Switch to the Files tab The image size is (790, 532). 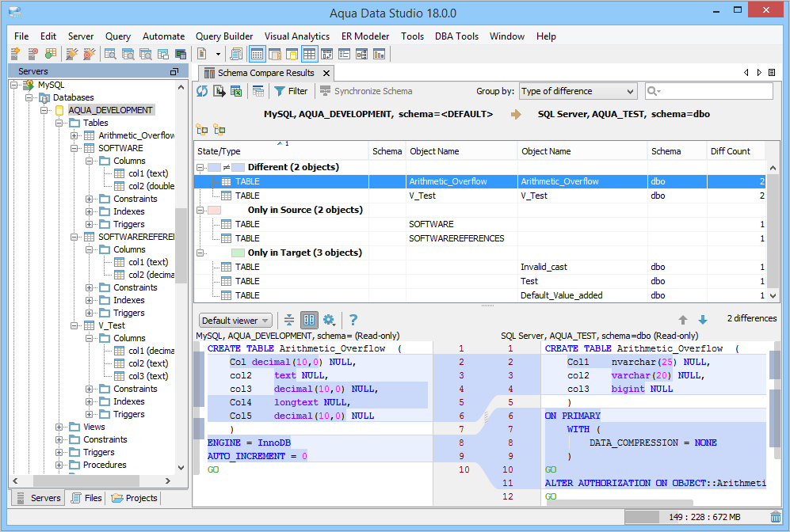point(86,498)
